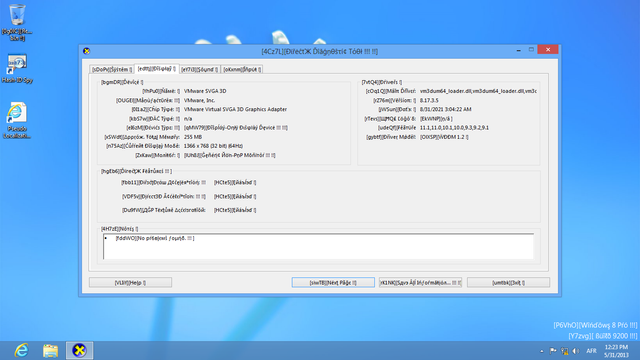The width and height of the screenshot is (640, 360).
Task: Show hidden tray icons arrow
Action: pos(542,351)
